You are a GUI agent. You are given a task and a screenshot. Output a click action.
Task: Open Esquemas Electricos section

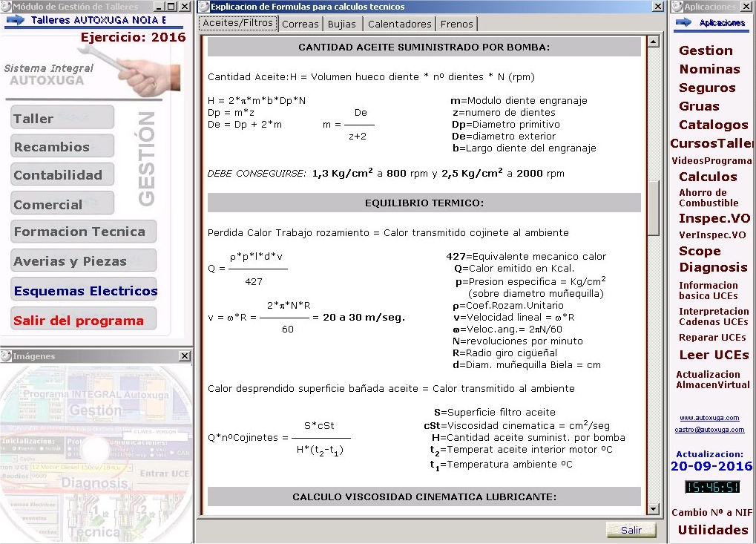[x=83, y=290]
